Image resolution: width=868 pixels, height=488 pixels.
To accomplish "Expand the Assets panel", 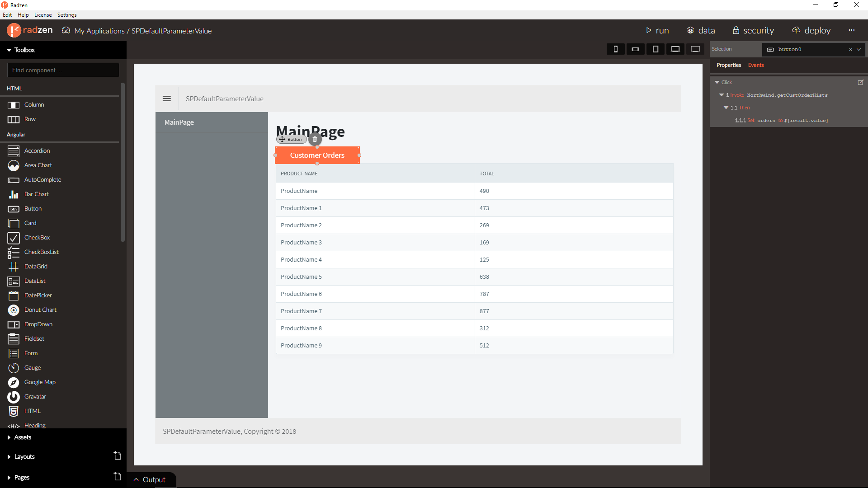I will [x=9, y=437].
